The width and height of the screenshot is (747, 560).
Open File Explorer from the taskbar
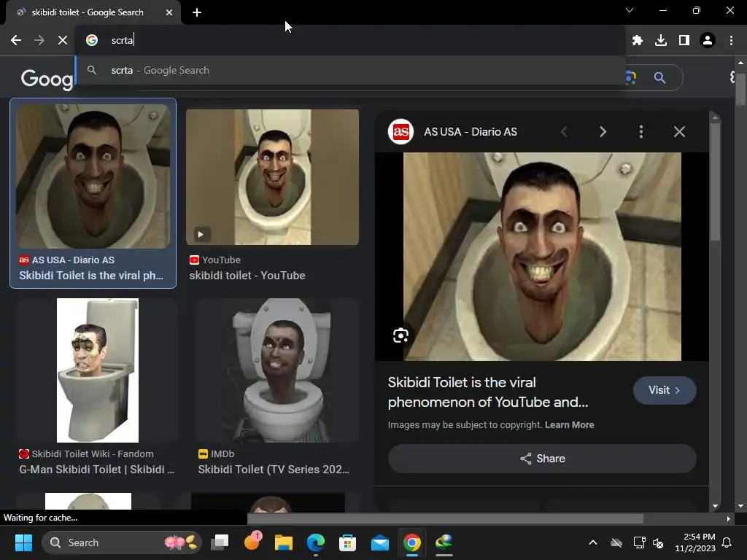284,542
